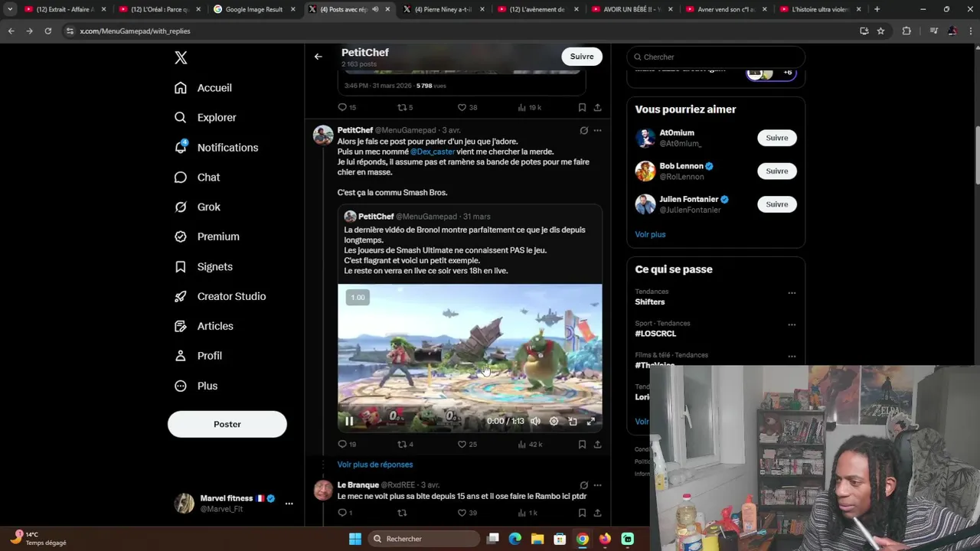This screenshot has height=551, width=980.
Task: Share the top post with 19 k views
Action: click(597, 107)
